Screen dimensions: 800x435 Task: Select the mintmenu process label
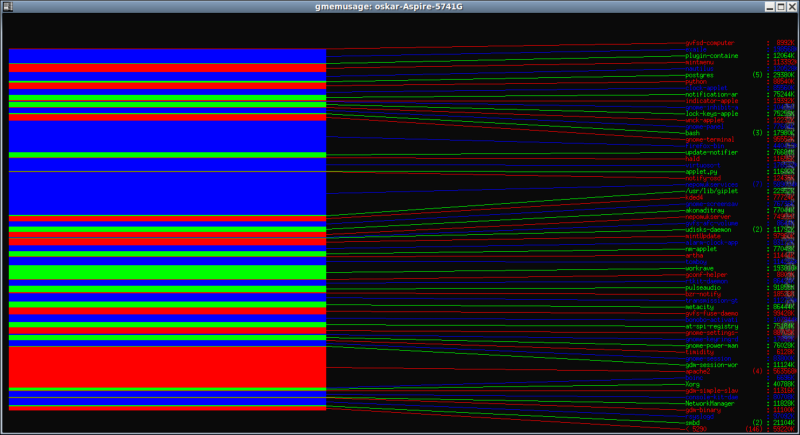tap(699, 62)
